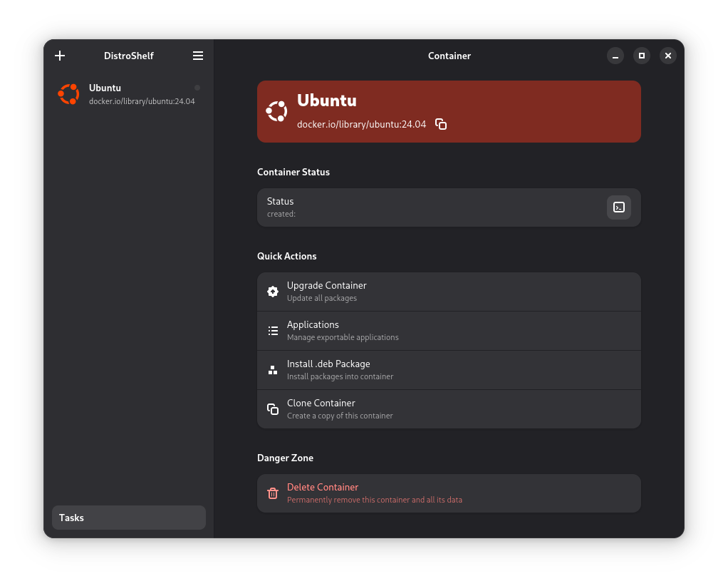The width and height of the screenshot is (728, 586).
Task: Click Upgrade Container row
Action: (x=449, y=292)
